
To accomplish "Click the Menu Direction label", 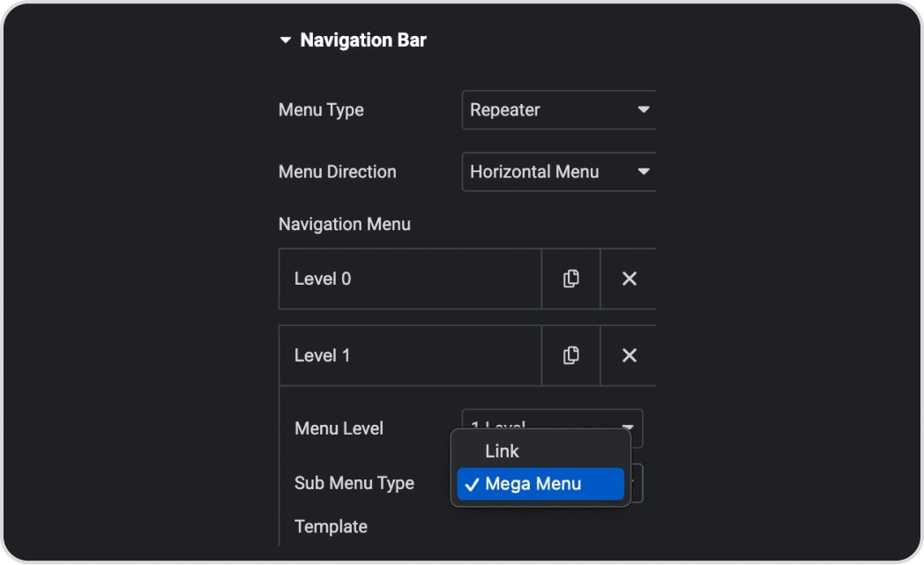I will tap(337, 172).
